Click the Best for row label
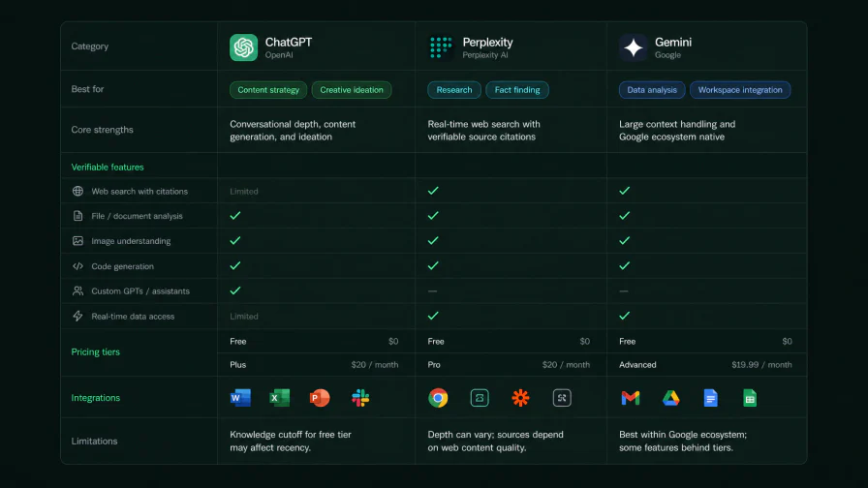Image resolution: width=868 pixels, height=488 pixels. (87, 89)
